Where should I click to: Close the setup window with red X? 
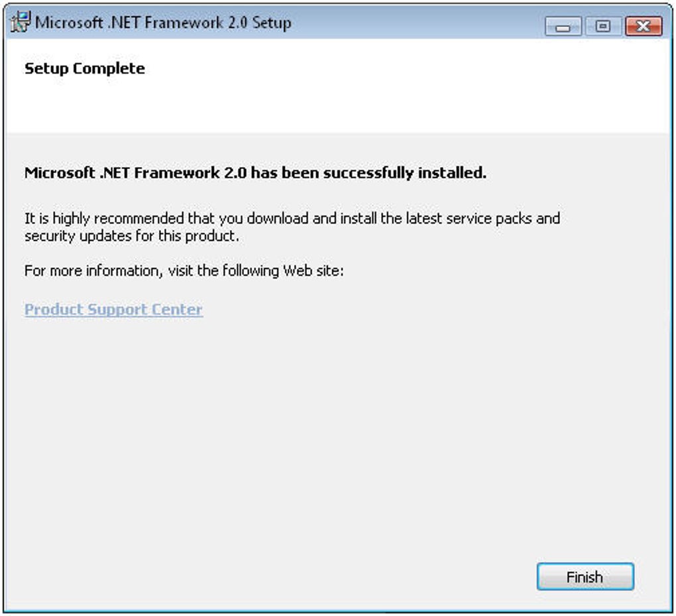(642, 27)
